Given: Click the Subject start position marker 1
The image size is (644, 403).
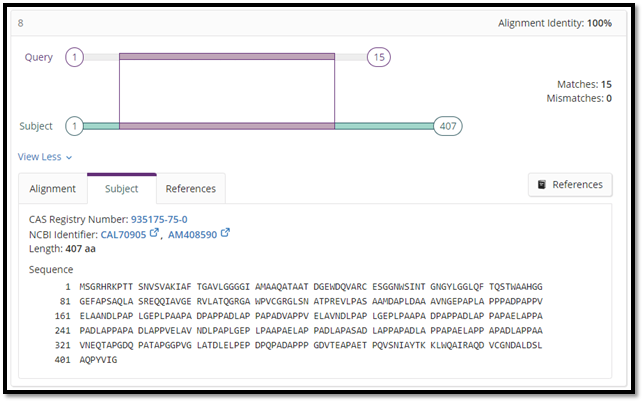Looking at the screenshot, I should pos(74,126).
